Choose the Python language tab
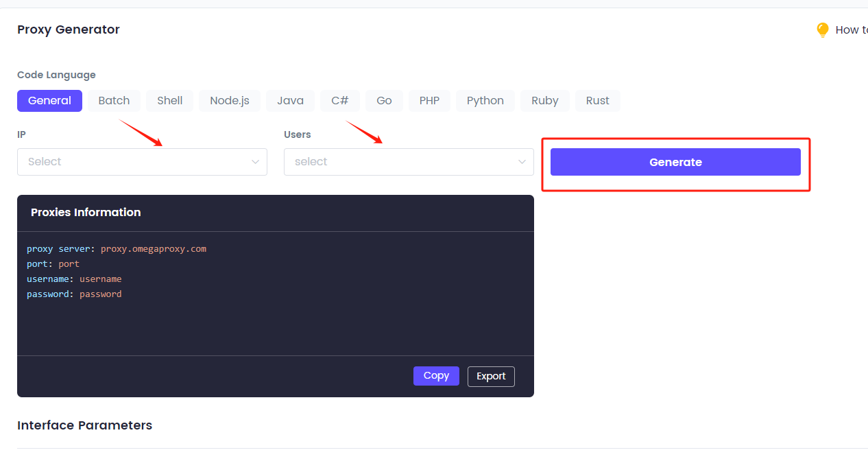 point(485,101)
